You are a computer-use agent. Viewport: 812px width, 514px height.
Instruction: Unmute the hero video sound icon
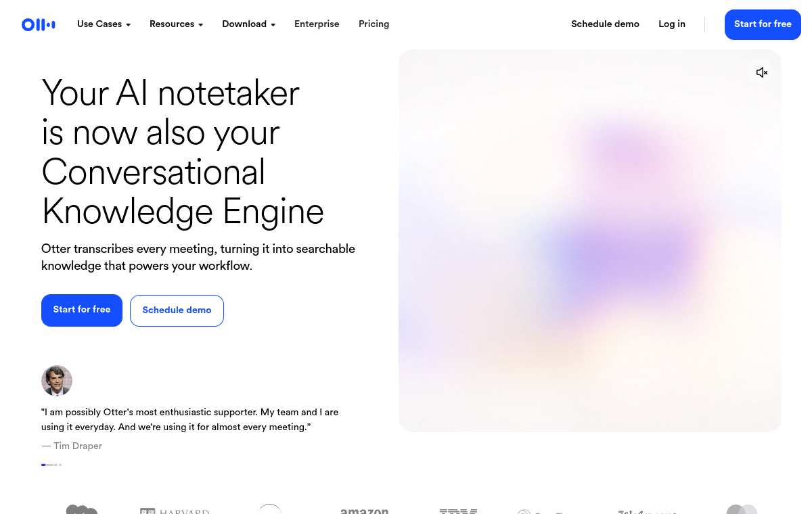pyautogui.click(x=762, y=72)
